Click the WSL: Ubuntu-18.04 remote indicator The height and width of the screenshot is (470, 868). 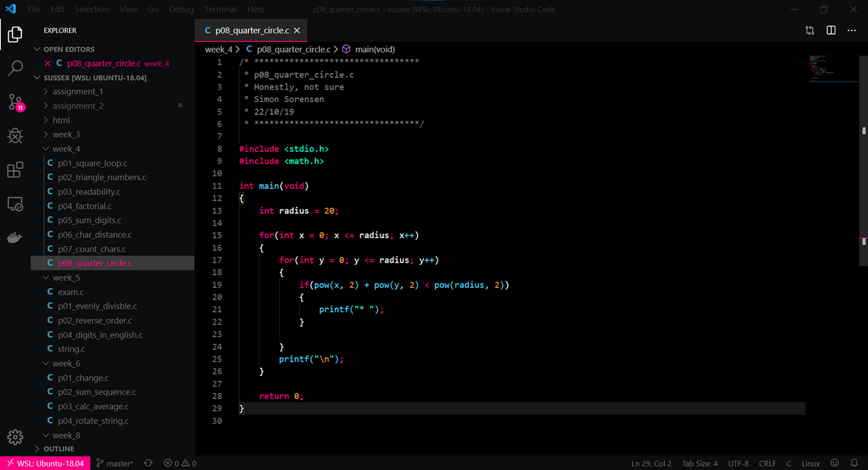click(45, 463)
